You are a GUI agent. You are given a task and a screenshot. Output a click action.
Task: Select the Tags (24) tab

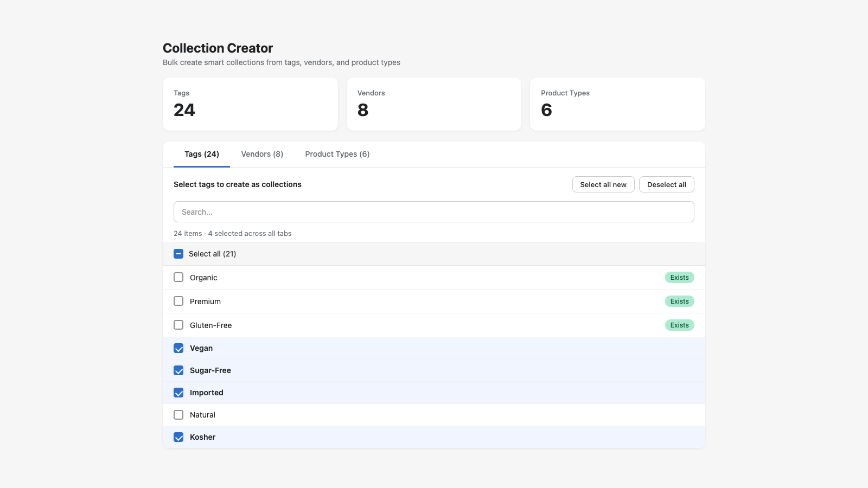201,154
